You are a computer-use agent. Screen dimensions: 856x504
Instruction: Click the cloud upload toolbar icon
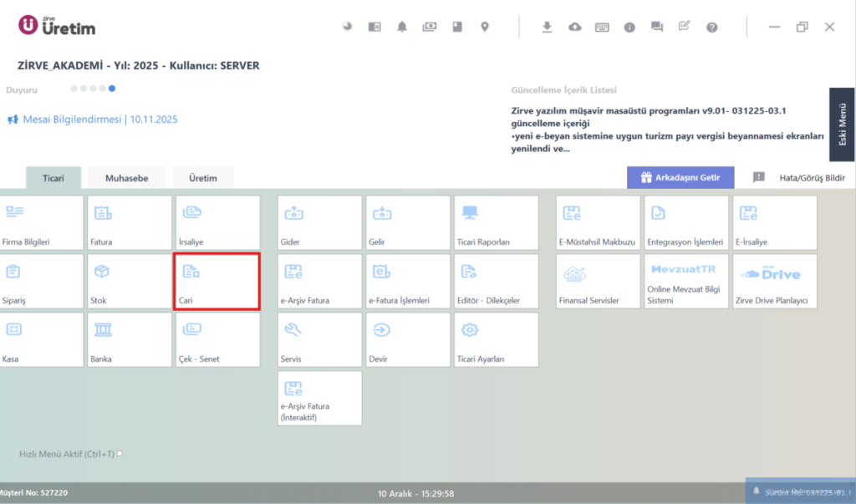click(575, 27)
